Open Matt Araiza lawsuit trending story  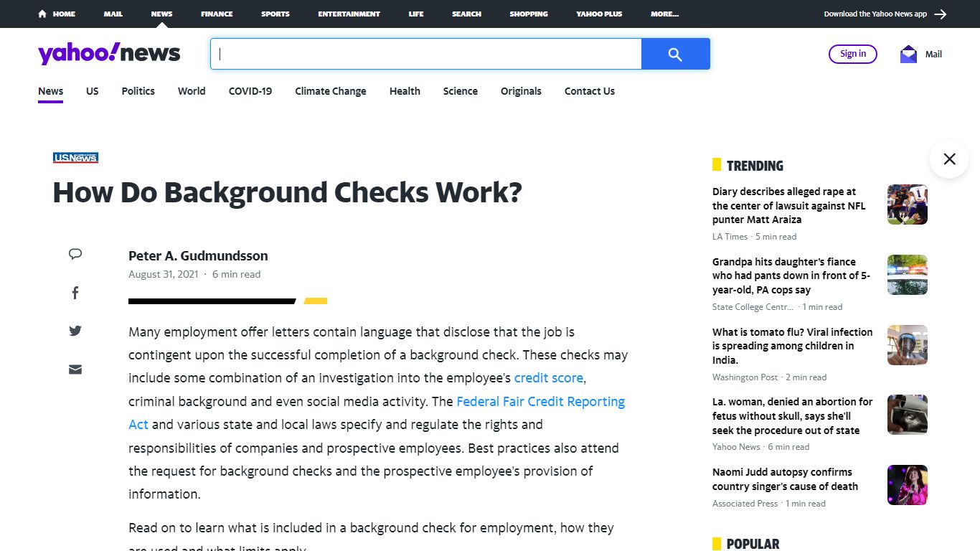point(789,206)
